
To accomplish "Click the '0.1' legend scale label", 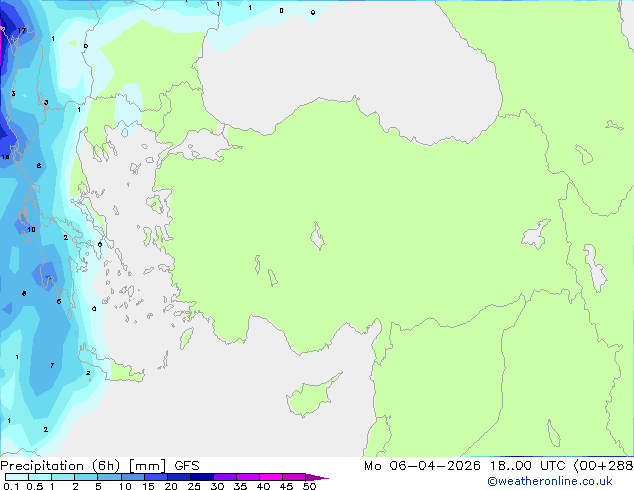I will click(11, 486).
